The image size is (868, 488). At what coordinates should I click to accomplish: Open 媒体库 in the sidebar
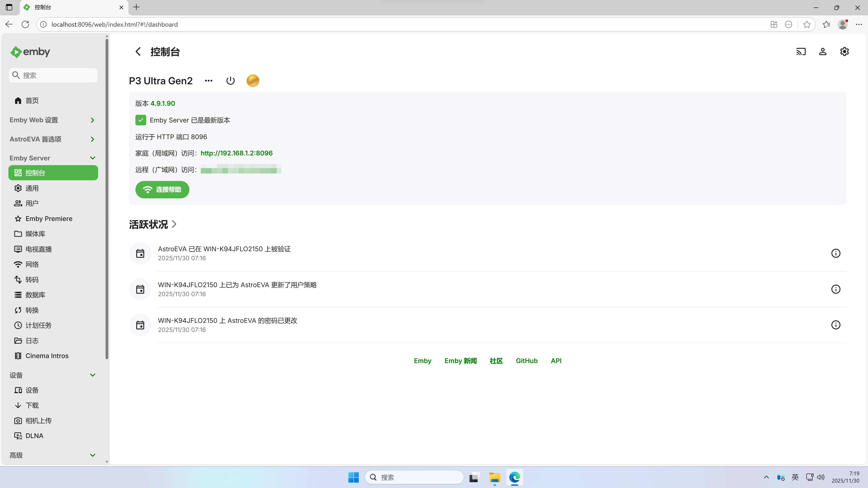[35, 234]
